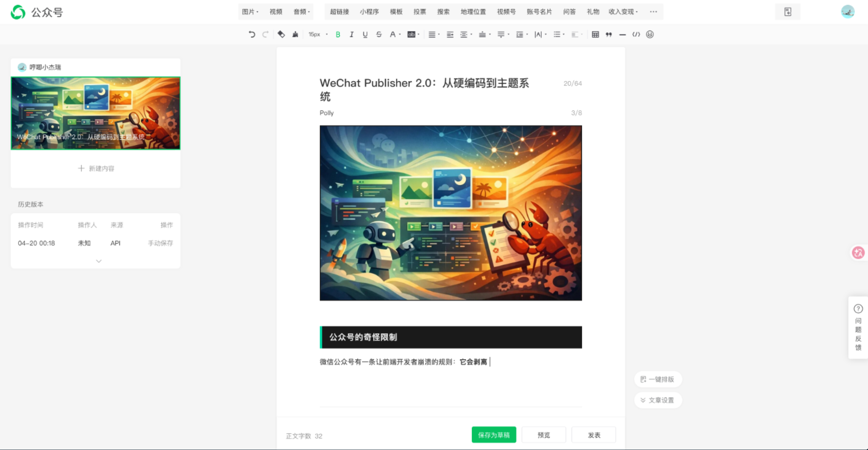The image size is (868, 450).
Task: Expand the history versions chevron
Action: pyautogui.click(x=99, y=261)
